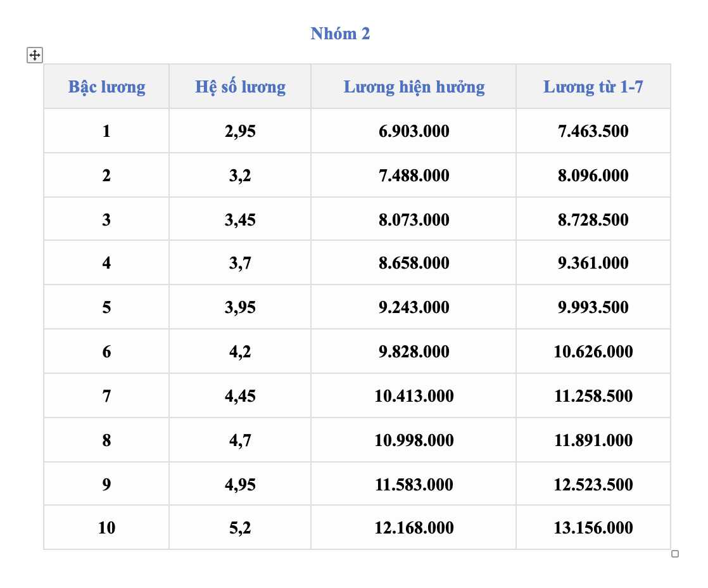Click cell containing 13.156.000
Screen dimensions: 708x588
[x=593, y=527]
